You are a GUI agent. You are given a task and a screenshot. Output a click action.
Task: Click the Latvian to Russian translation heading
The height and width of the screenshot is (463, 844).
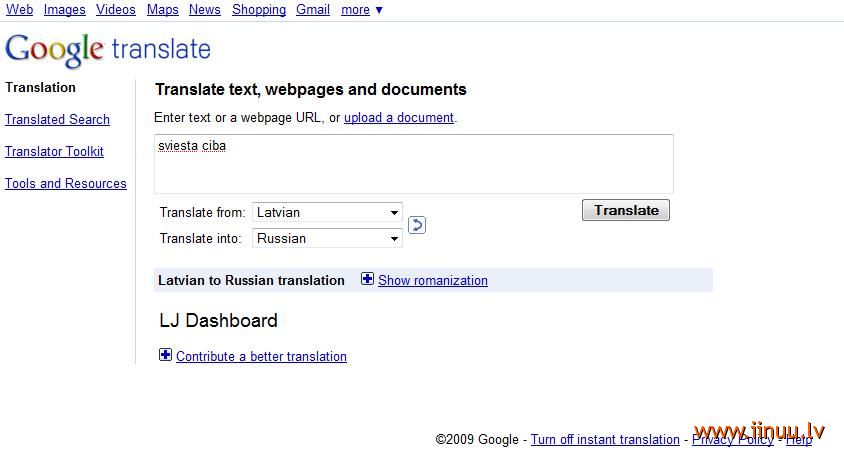click(x=251, y=280)
